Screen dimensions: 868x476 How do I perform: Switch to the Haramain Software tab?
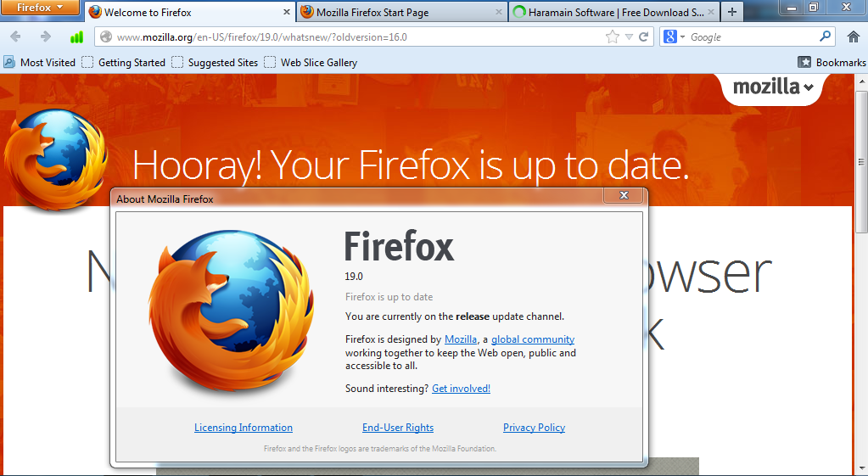614,12
